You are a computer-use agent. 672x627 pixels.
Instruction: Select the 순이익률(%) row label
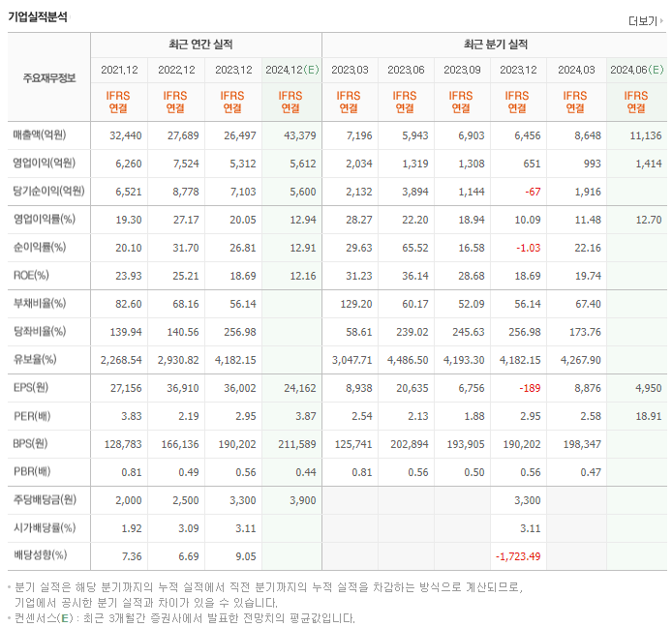pos(40,247)
